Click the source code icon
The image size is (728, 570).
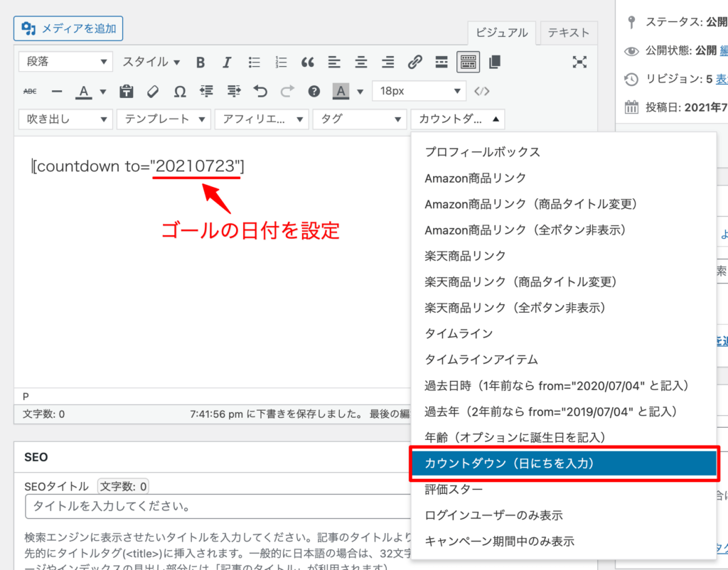pos(482,92)
